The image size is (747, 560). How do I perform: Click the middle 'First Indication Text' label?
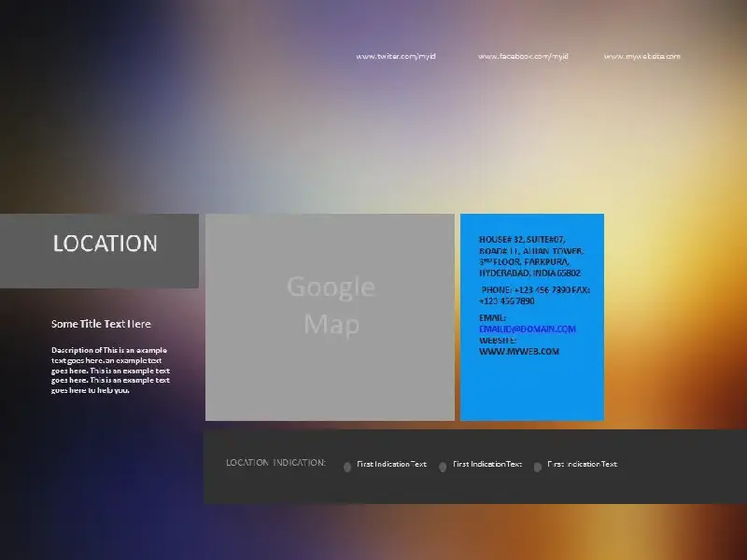point(487,464)
